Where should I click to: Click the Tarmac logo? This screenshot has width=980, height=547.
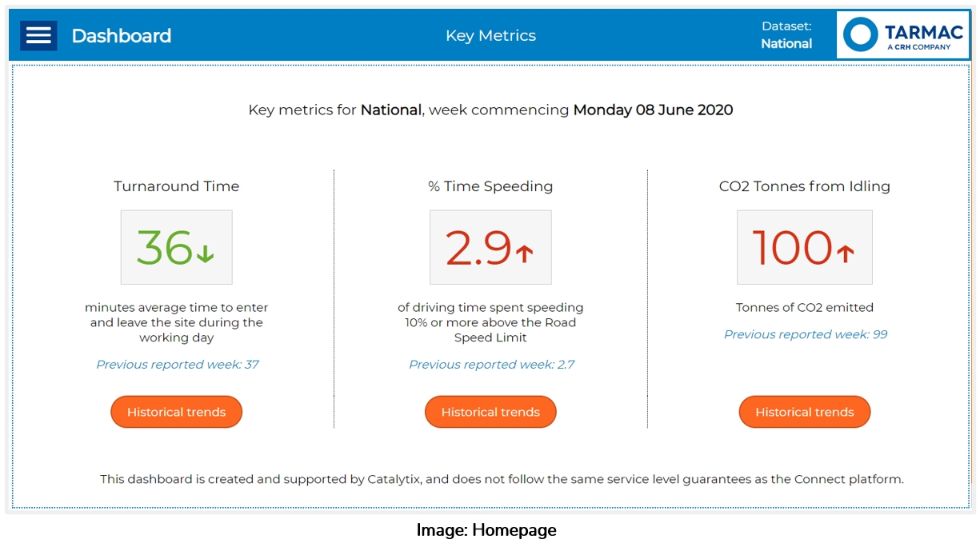[x=902, y=35]
